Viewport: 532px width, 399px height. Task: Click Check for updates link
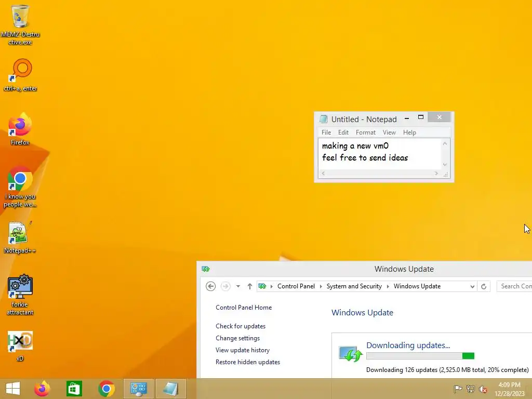241,326
